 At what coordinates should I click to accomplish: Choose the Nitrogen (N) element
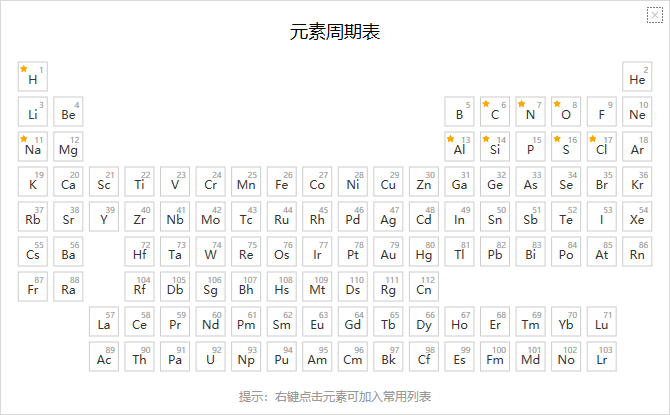tap(530, 112)
